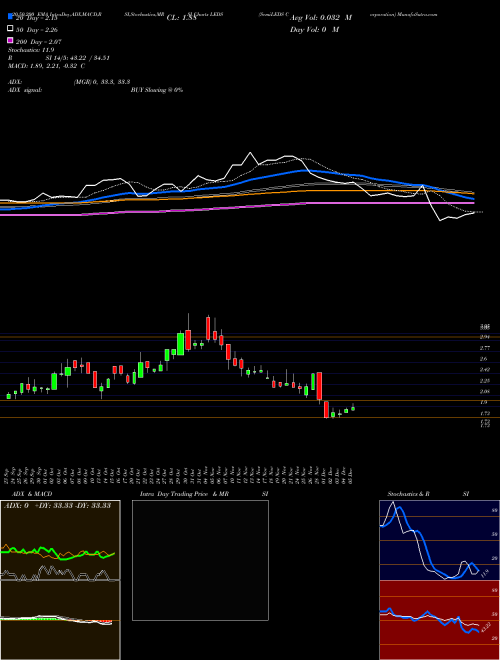The width and height of the screenshot is (500, 660).
Task: Click the 'BUY Slowing @ 0%' signal text
Action: 157,90
